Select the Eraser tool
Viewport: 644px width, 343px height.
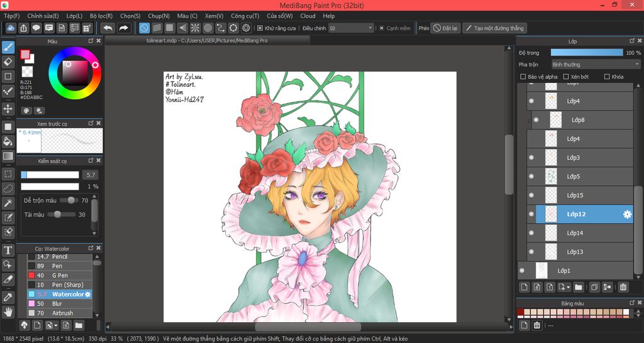coord(8,62)
